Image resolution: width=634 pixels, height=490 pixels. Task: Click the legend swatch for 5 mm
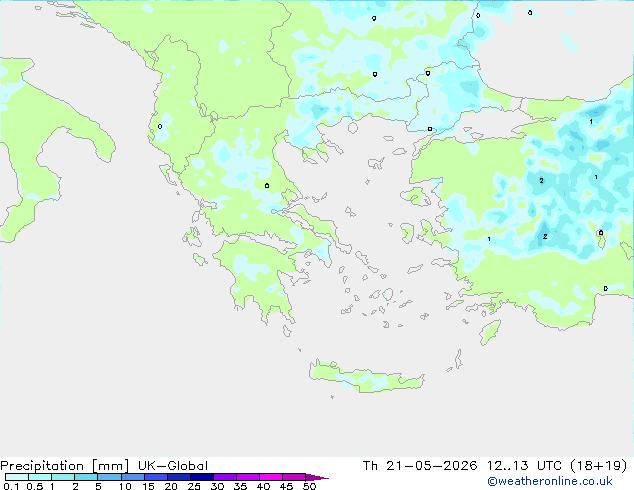click(x=109, y=477)
